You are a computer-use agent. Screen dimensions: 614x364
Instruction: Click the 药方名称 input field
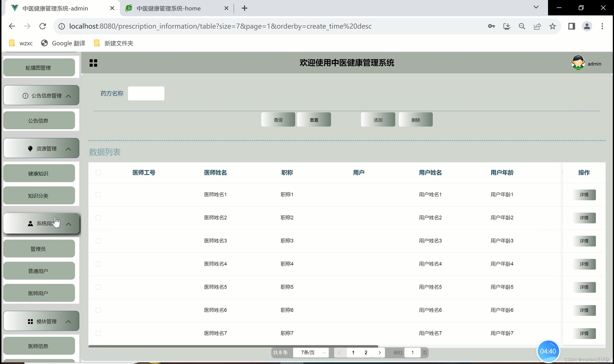[146, 93]
